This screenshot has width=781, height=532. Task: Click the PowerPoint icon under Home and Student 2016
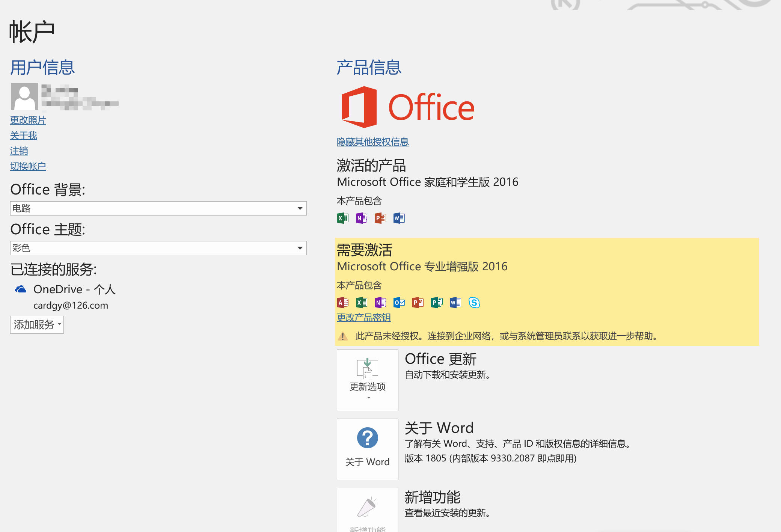380,218
